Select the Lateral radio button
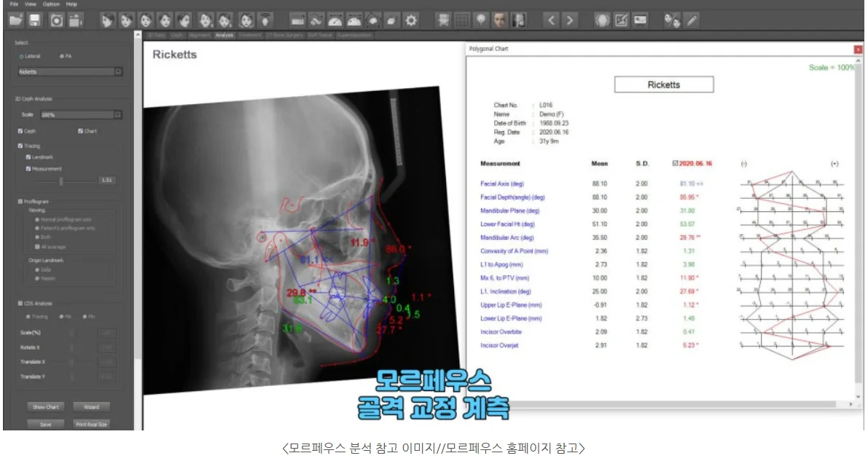Image resolution: width=868 pixels, height=461 pixels. pos(21,57)
